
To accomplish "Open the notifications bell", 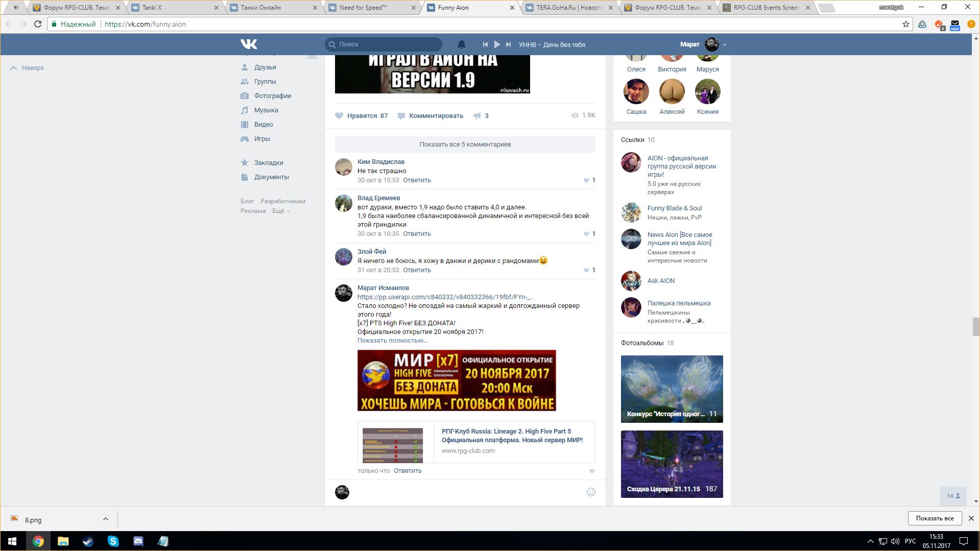I will pyautogui.click(x=461, y=44).
